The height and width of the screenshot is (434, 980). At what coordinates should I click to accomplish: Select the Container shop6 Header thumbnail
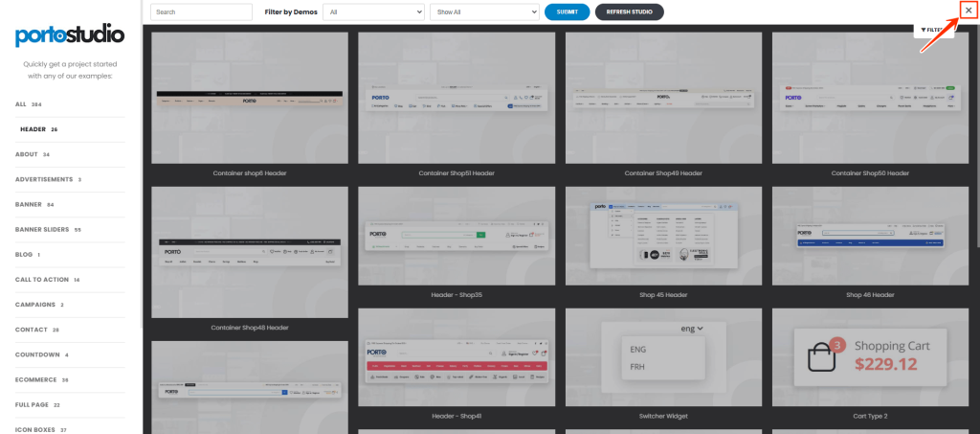(x=250, y=98)
